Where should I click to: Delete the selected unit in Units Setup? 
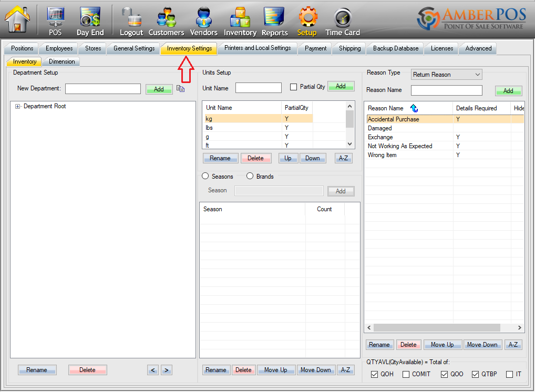(256, 158)
